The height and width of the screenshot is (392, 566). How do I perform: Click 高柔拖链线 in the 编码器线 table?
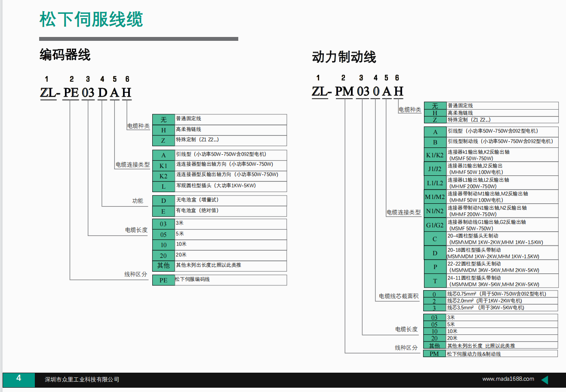(x=188, y=129)
